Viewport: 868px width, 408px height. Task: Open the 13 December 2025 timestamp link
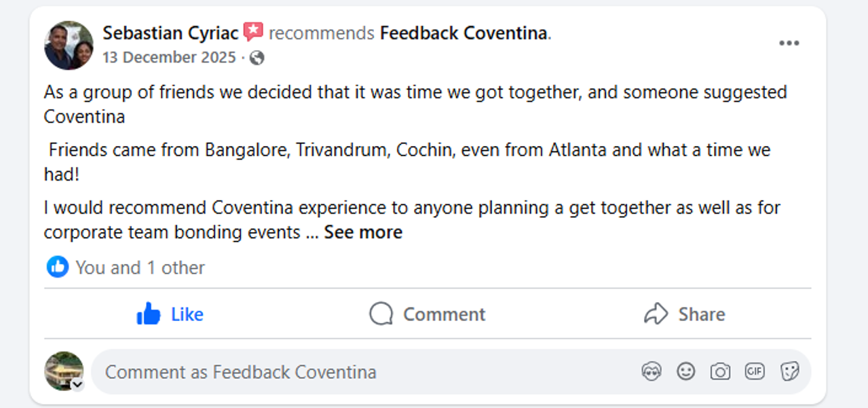[x=168, y=58]
